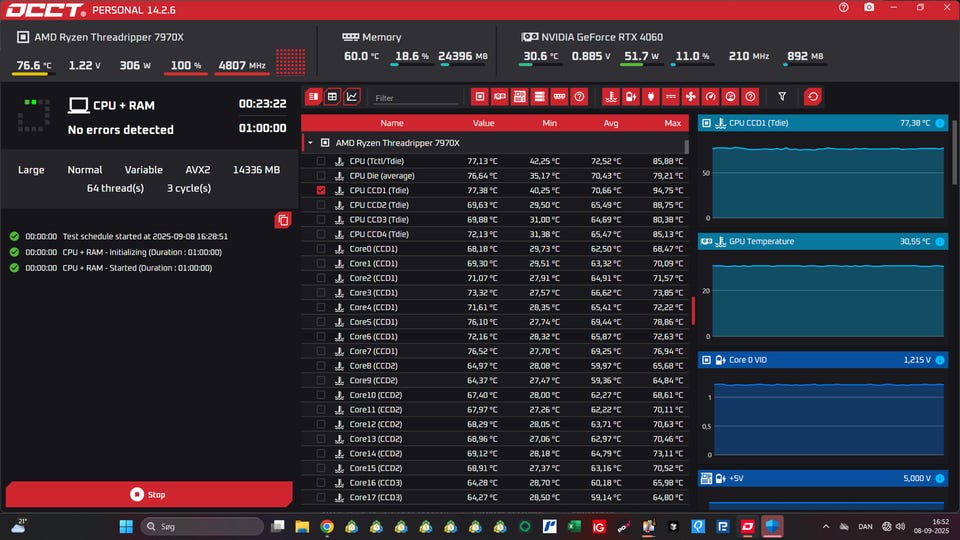Enable the Core17 (CCD3) checkbox
Image resolution: width=960 pixels, height=540 pixels.
tap(321, 498)
